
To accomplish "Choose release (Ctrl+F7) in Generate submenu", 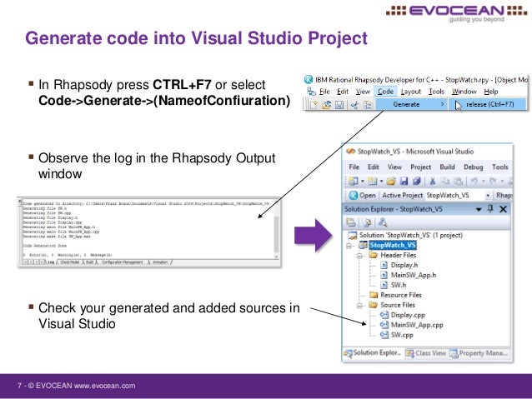I will 489,104.
